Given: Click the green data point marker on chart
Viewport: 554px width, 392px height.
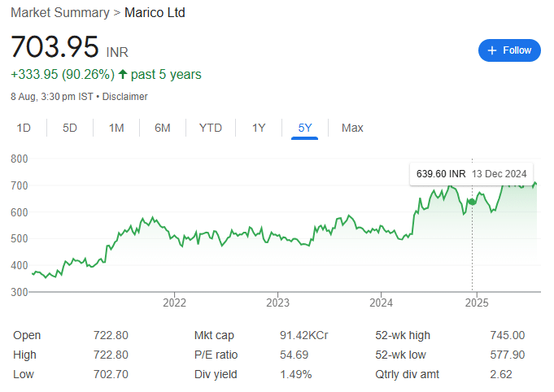Looking at the screenshot, I should click(x=472, y=202).
